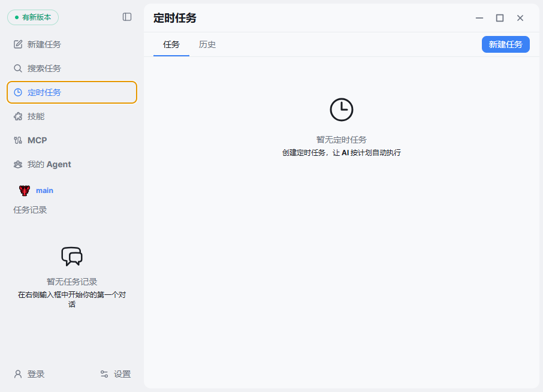543x392 pixels.
Task: Select the main agent lobster avatar
Action: [x=25, y=191]
